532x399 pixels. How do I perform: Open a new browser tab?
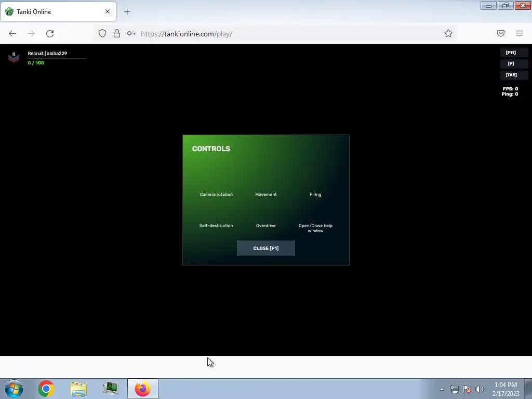127,12
